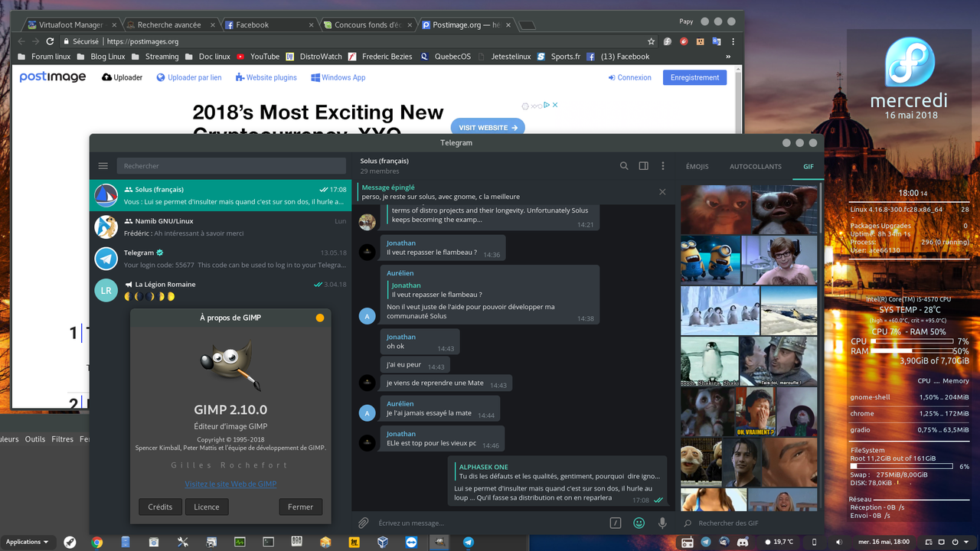Open Uploader par lien on Postimage

click(x=189, y=77)
